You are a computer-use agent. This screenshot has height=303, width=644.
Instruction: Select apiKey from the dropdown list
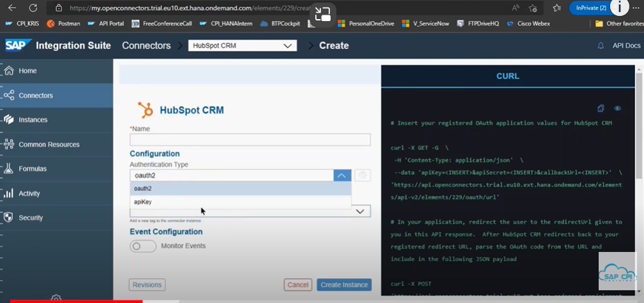[241, 202]
